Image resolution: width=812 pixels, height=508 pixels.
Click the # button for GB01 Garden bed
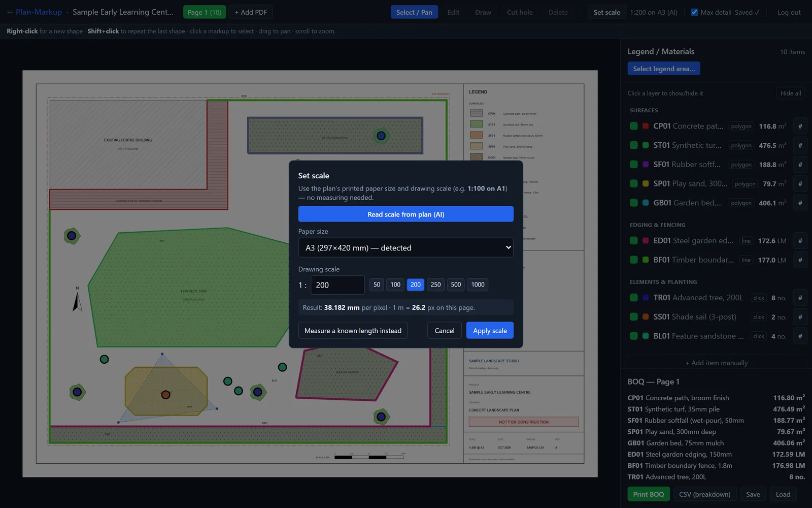click(800, 203)
